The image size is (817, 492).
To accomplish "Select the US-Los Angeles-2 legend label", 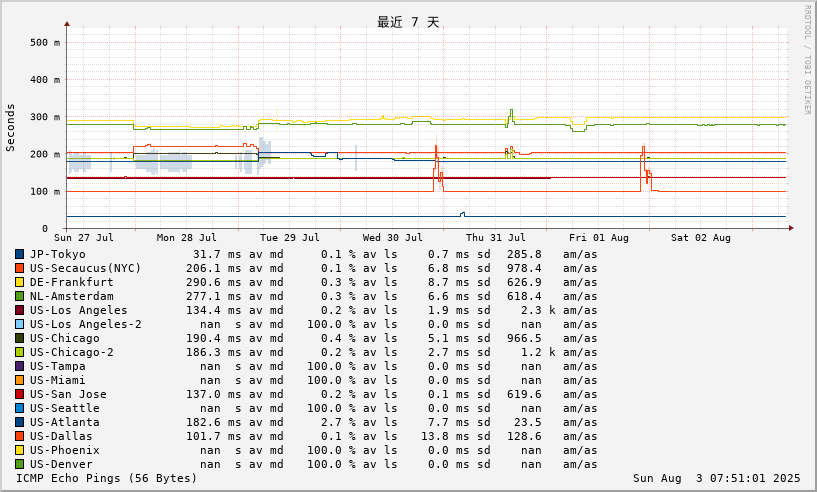I will pyautogui.click(x=85, y=324).
